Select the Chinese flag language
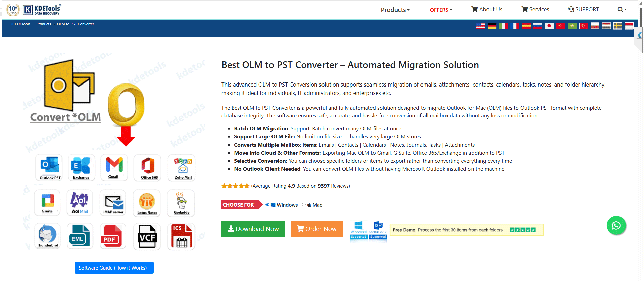This screenshot has height=281, width=644. [x=560, y=26]
